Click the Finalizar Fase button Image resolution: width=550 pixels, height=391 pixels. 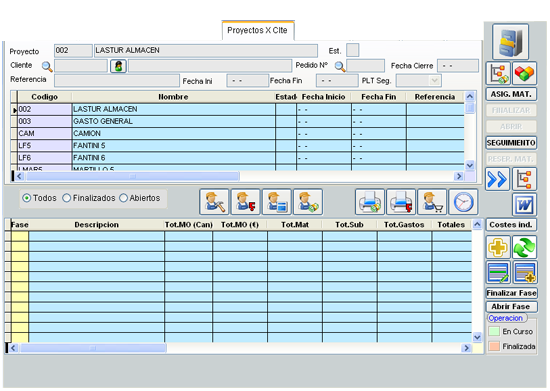(511, 293)
